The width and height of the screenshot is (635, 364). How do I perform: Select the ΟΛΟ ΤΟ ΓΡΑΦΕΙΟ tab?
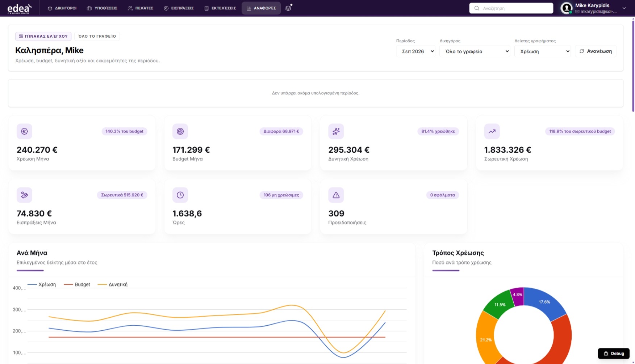[x=97, y=36]
